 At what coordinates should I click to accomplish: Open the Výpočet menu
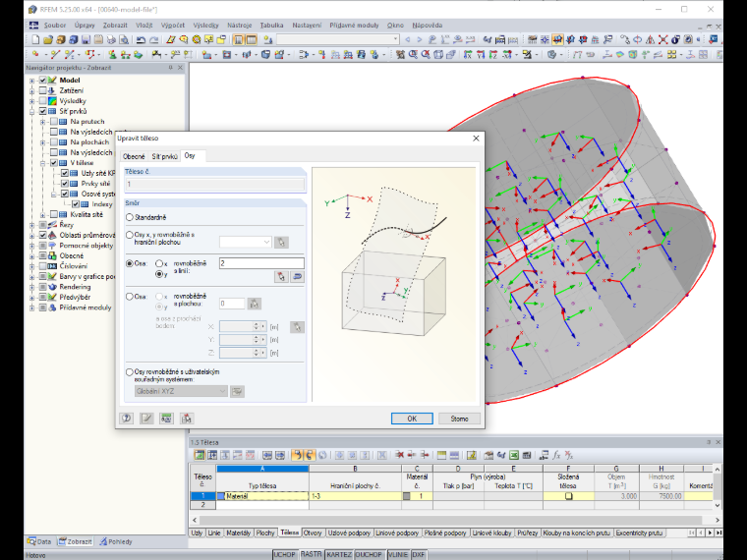172,26
